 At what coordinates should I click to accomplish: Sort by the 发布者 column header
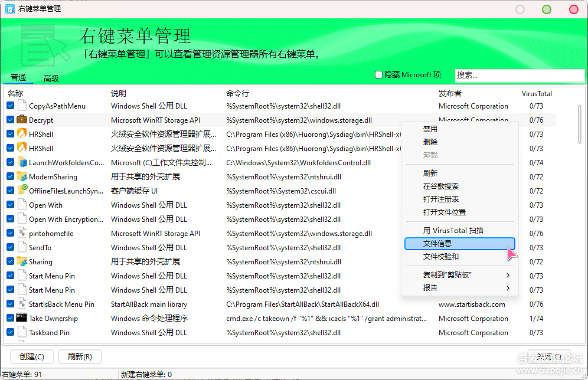[x=450, y=93]
